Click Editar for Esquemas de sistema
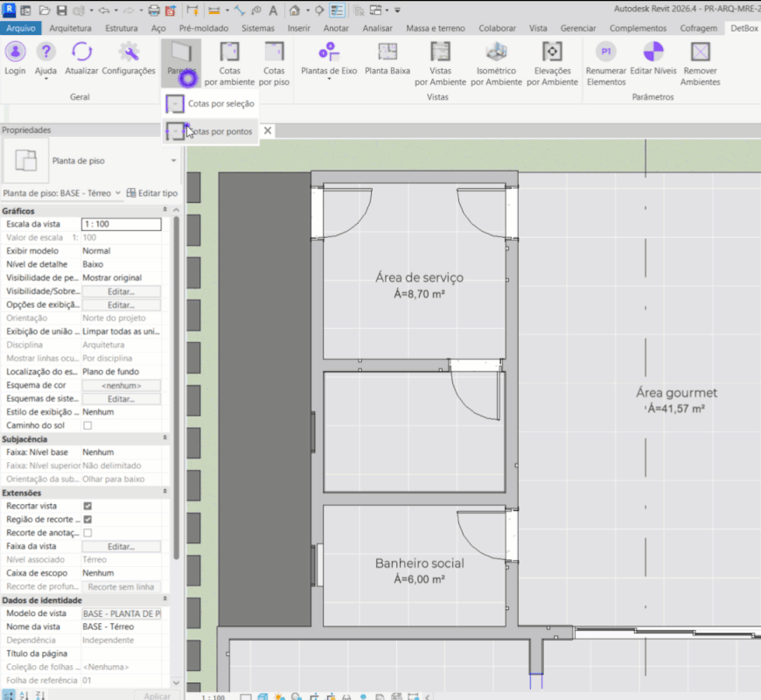This screenshot has height=700, width=761. click(x=122, y=398)
